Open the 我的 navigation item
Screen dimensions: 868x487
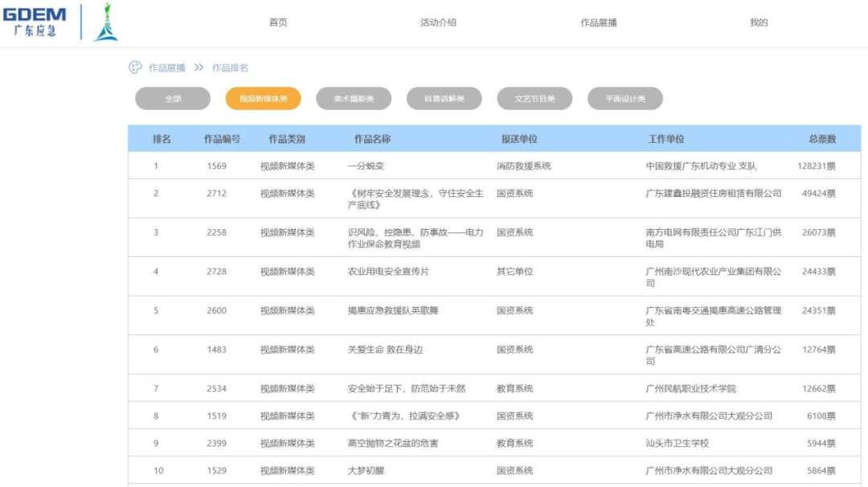(x=759, y=23)
